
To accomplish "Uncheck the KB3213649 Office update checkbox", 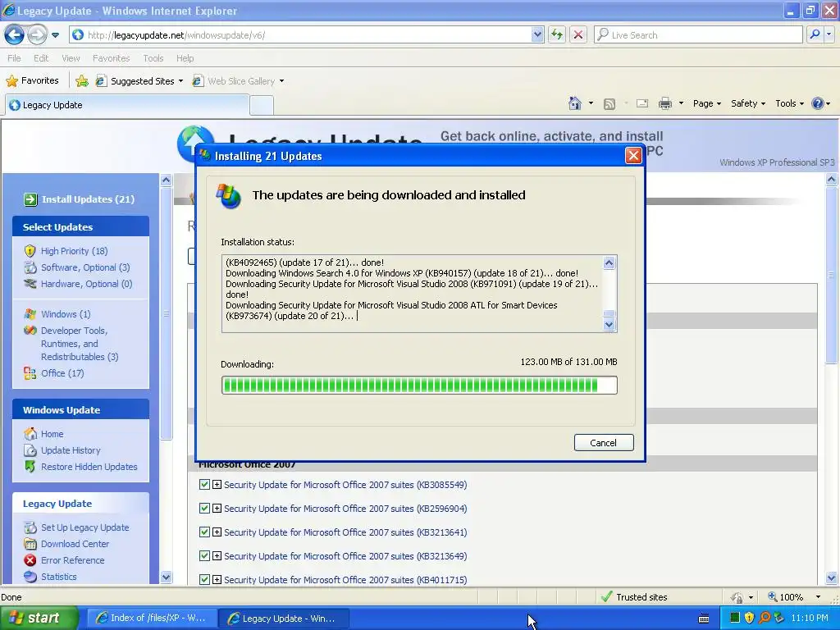I will 204,555.
